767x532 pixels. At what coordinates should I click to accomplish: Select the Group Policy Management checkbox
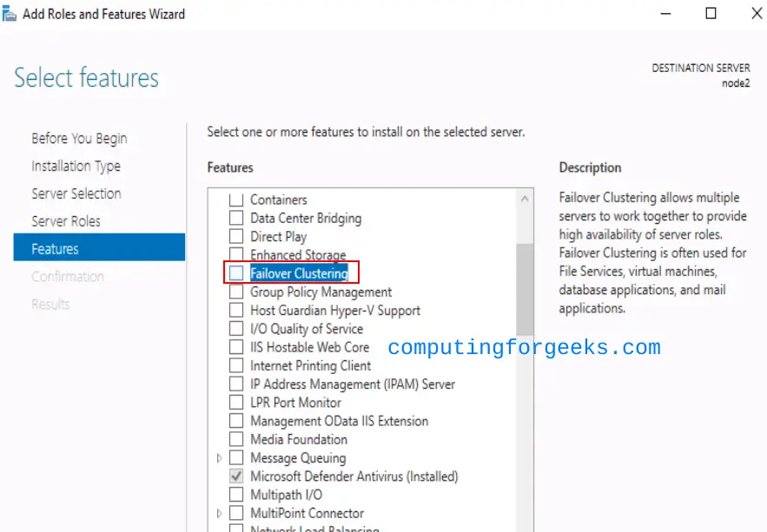[x=236, y=292]
